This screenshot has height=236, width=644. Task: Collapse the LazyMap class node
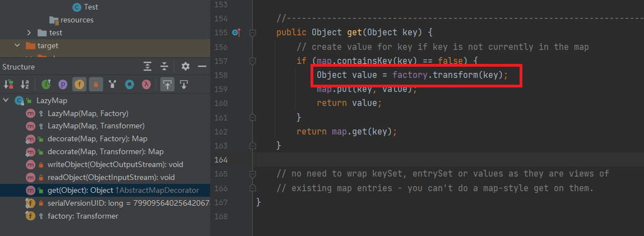click(6, 100)
